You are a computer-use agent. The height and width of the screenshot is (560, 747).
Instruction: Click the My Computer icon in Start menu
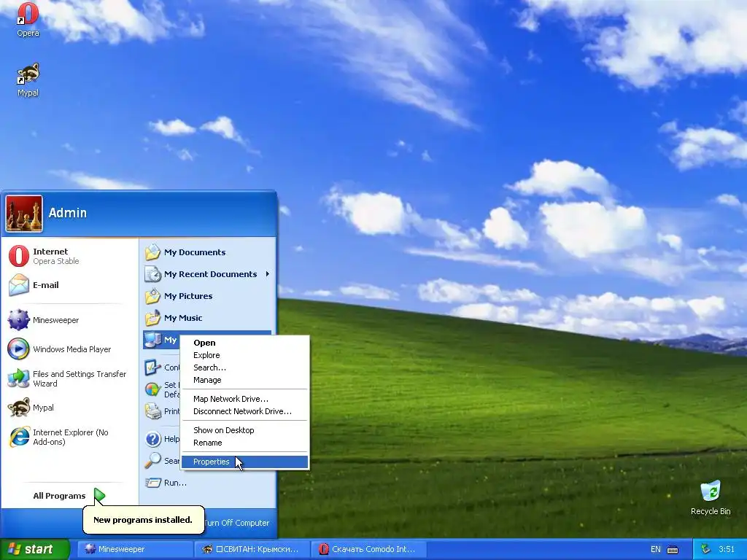click(x=153, y=340)
